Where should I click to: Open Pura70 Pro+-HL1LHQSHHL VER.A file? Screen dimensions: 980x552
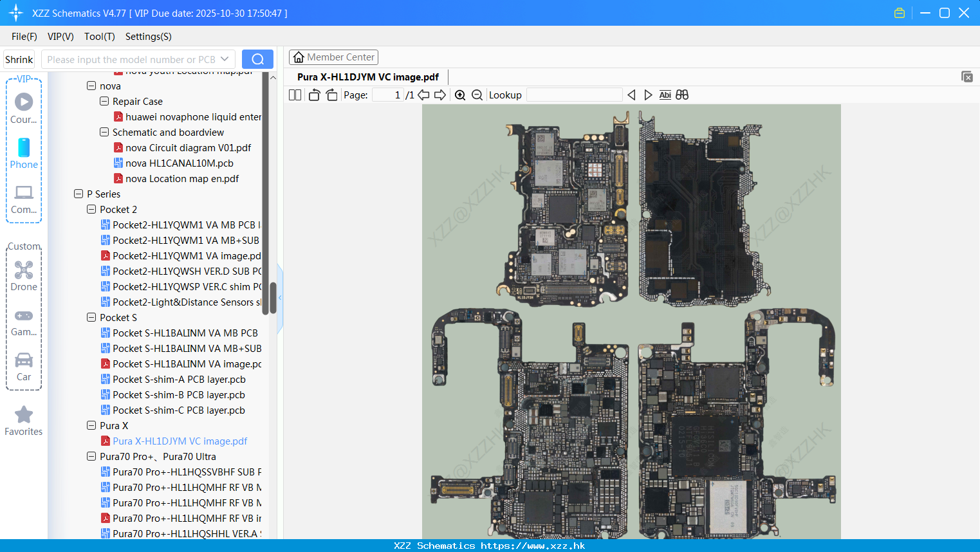point(181,533)
